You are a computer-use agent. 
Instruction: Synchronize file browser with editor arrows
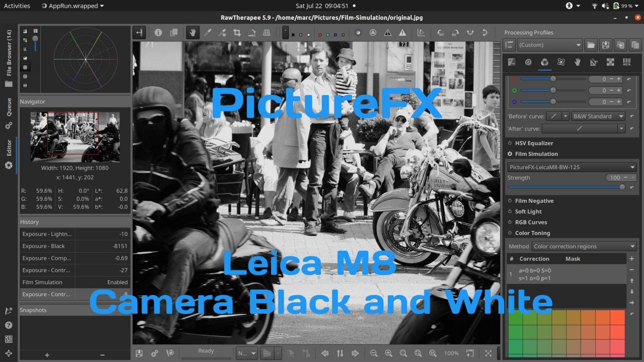click(340, 353)
